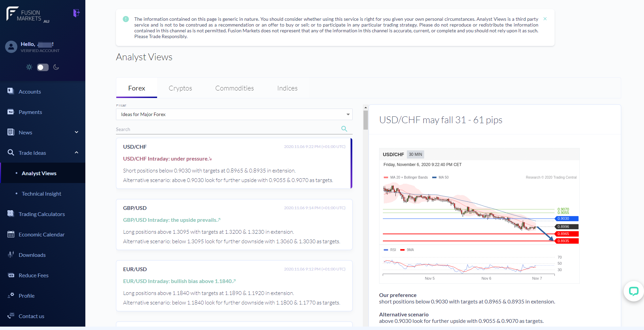This screenshot has height=330, width=644.
Task: Open Technical Insight page
Action: 41,194
